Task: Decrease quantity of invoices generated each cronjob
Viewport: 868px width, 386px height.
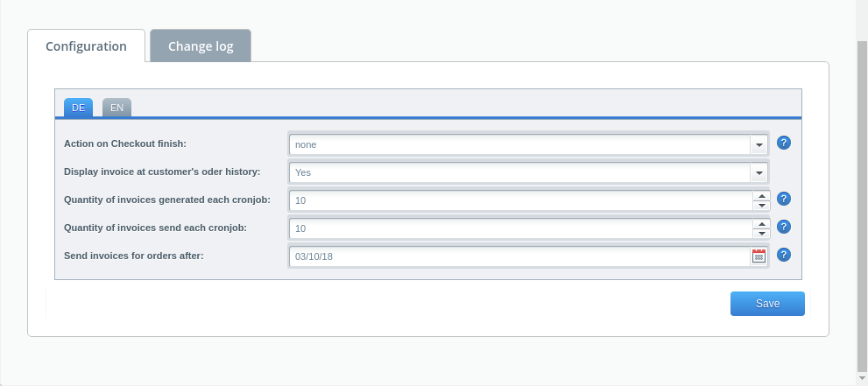Action: click(x=761, y=206)
